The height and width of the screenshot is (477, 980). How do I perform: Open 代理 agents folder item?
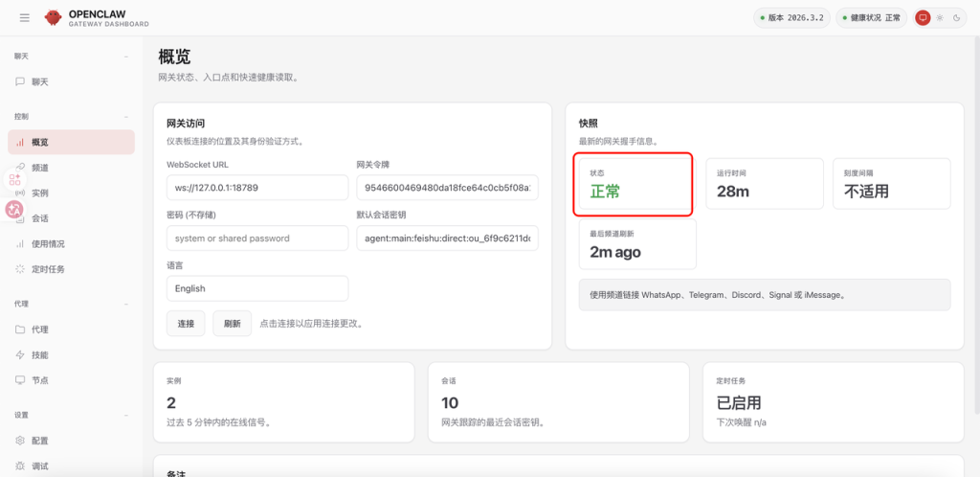pos(39,329)
